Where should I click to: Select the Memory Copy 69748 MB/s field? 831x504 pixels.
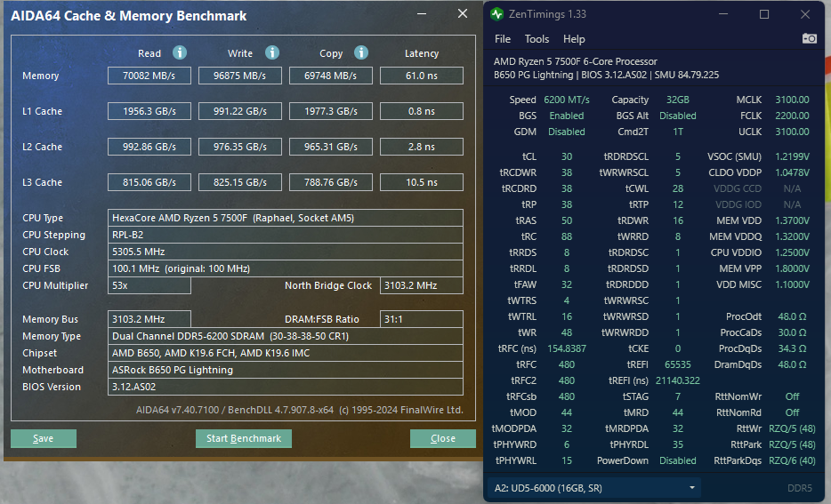(331, 76)
